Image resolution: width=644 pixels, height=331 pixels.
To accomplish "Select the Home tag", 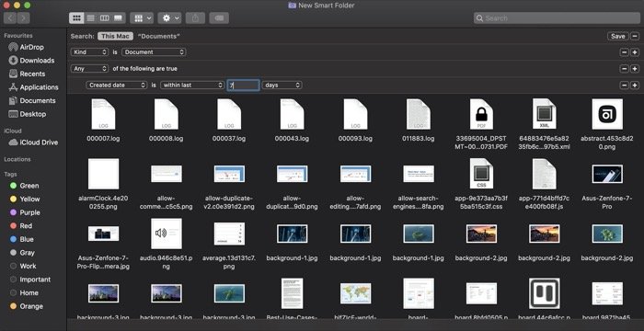I will [x=24, y=292].
